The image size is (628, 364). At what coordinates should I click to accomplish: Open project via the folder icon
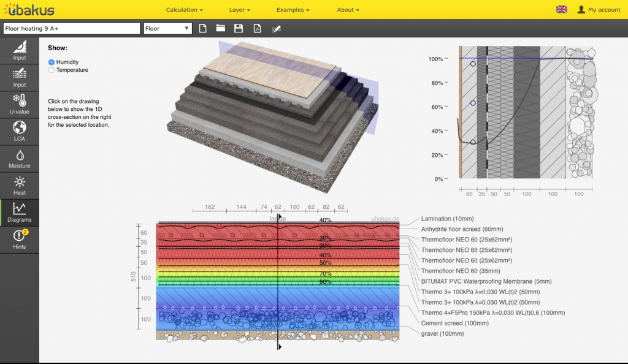click(220, 29)
